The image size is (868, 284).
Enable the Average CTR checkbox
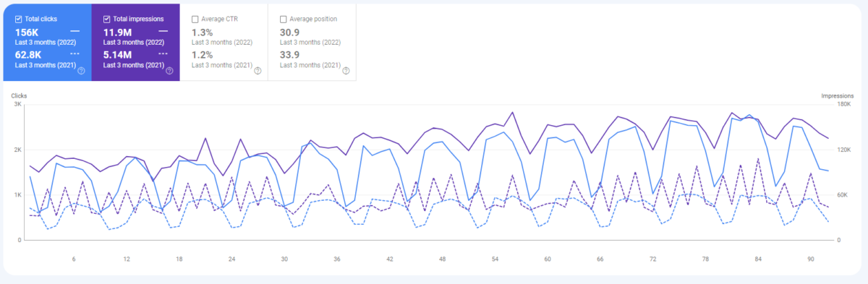(195, 19)
